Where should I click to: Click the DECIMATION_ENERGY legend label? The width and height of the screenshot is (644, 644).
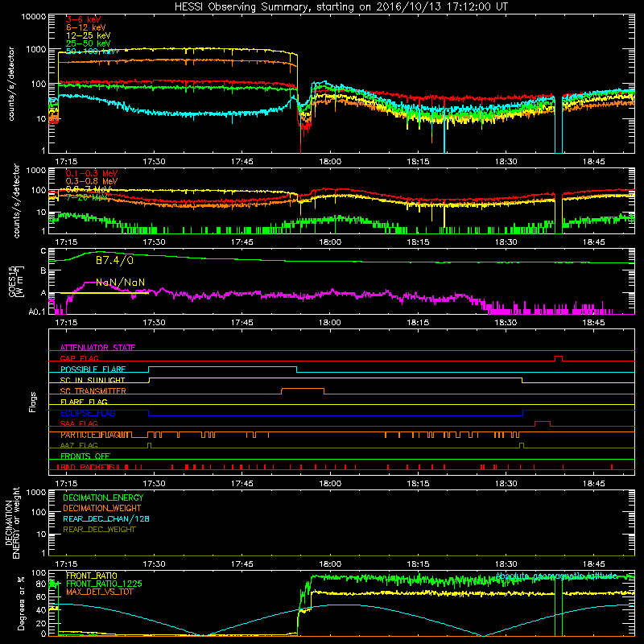[x=103, y=497]
